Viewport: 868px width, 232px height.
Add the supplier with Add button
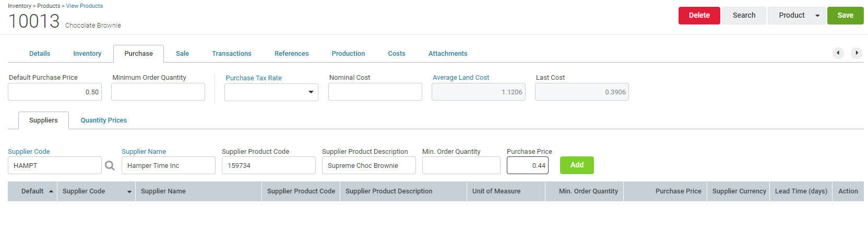pyautogui.click(x=577, y=165)
